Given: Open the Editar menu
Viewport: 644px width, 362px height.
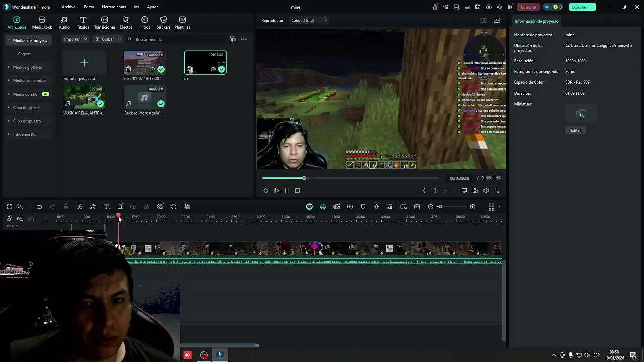Looking at the screenshot, I should 89,7.
